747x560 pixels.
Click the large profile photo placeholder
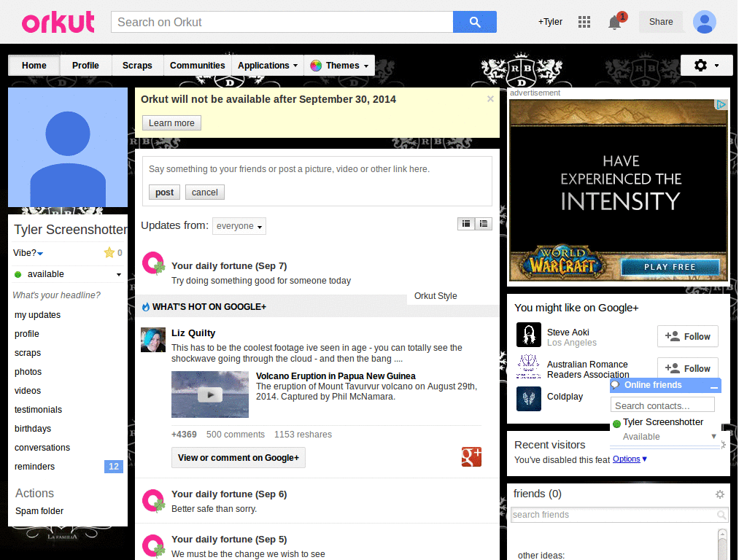68,147
